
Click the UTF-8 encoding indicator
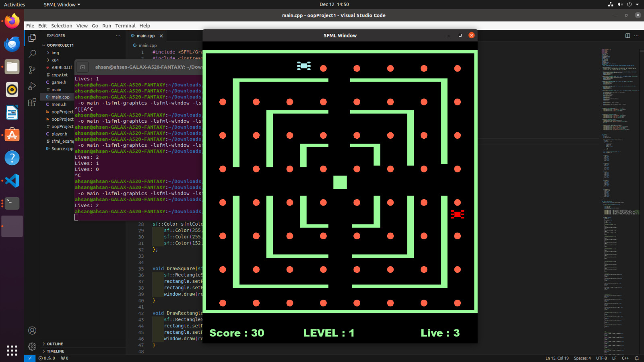point(601,358)
